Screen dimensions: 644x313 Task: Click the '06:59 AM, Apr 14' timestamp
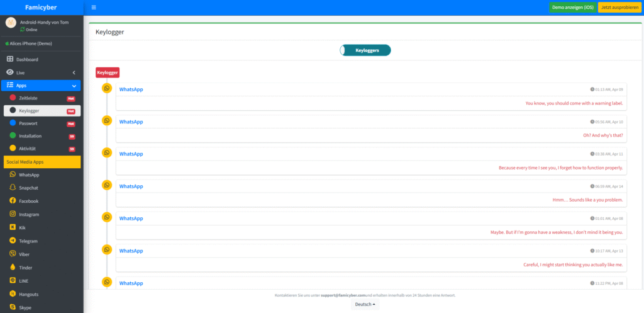click(x=607, y=186)
